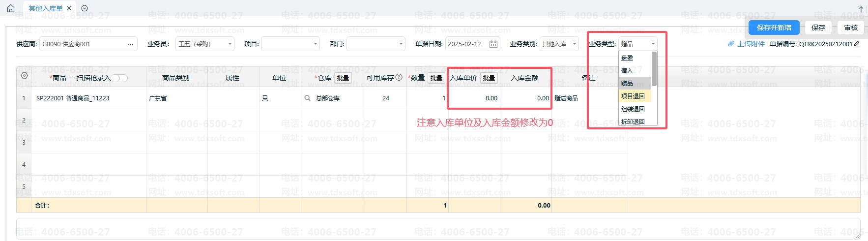Click the 审核 button
Image resolution: width=868 pixels, height=241 pixels.
click(x=851, y=28)
